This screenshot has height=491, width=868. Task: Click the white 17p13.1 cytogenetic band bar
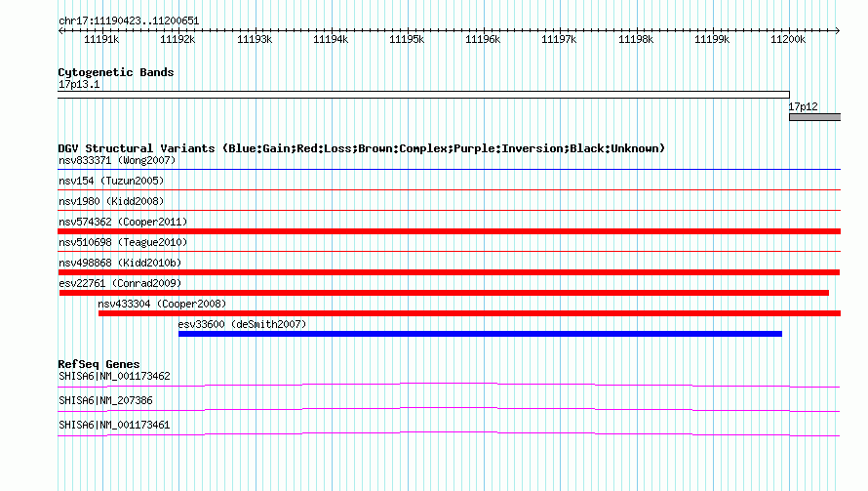click(x=423, y=95)
